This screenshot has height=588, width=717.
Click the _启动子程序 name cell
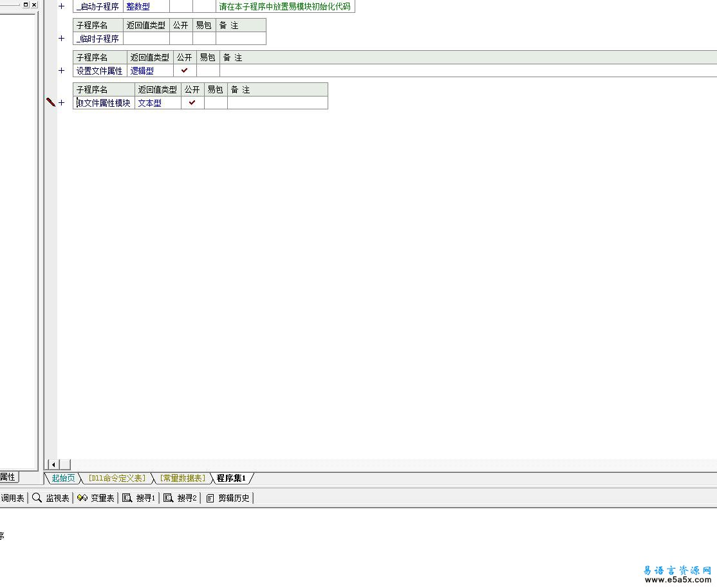click(98, 6)
